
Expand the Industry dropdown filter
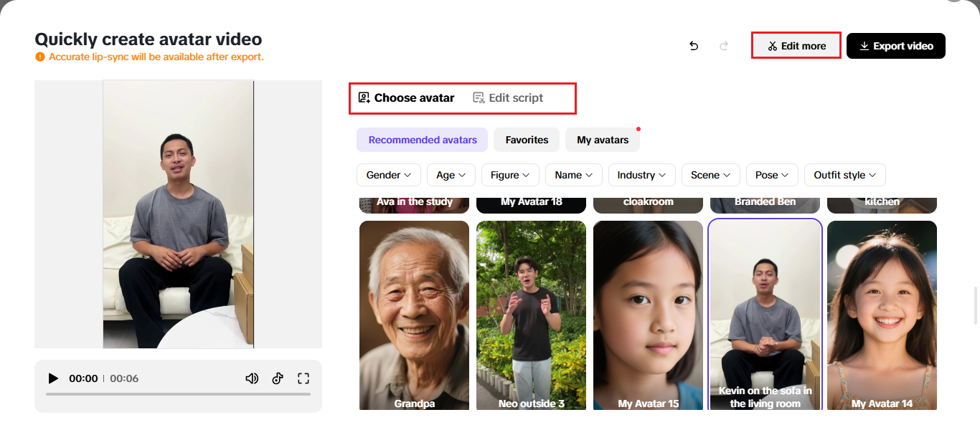point(642,175)
